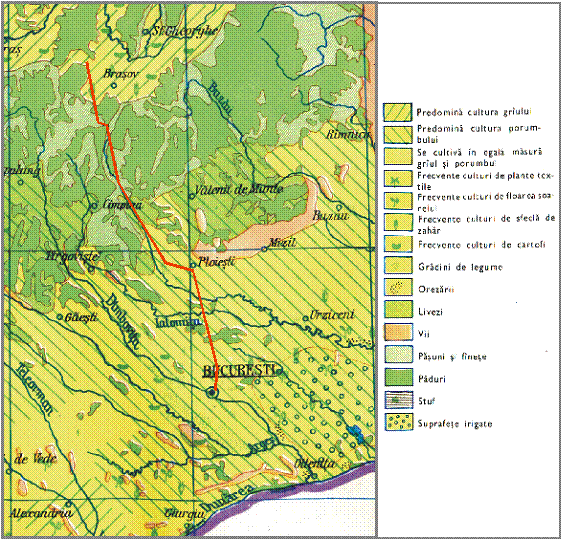Click the Mizil town circle
The image size is (563, 542).
(x=264, y=249)
